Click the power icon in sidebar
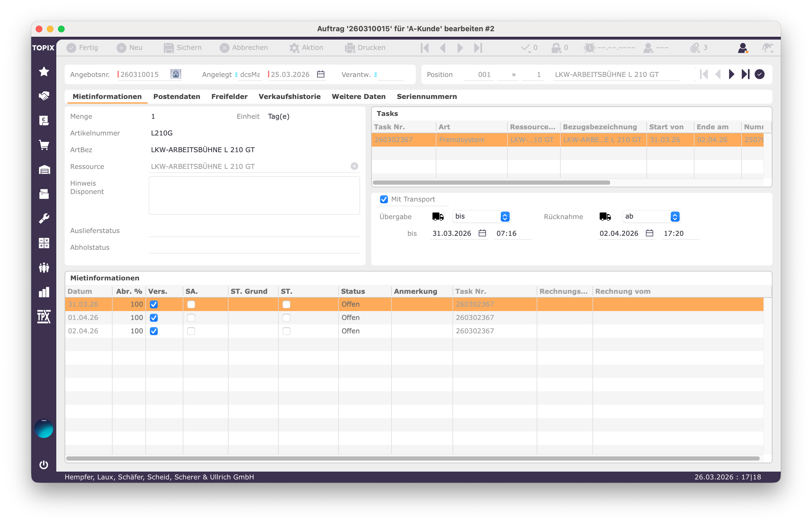Image resolution: width=812 pixels, height=524 pixels. click(44, 464)
